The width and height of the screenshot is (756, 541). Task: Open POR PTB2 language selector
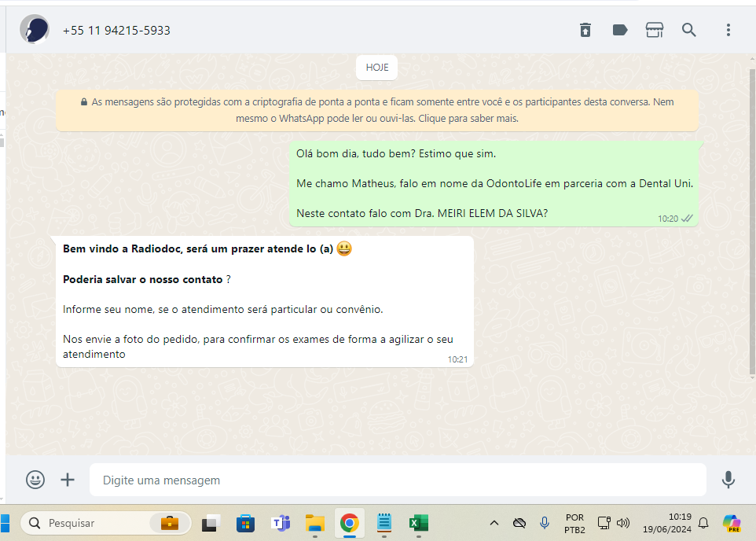[x=574, y=523]
